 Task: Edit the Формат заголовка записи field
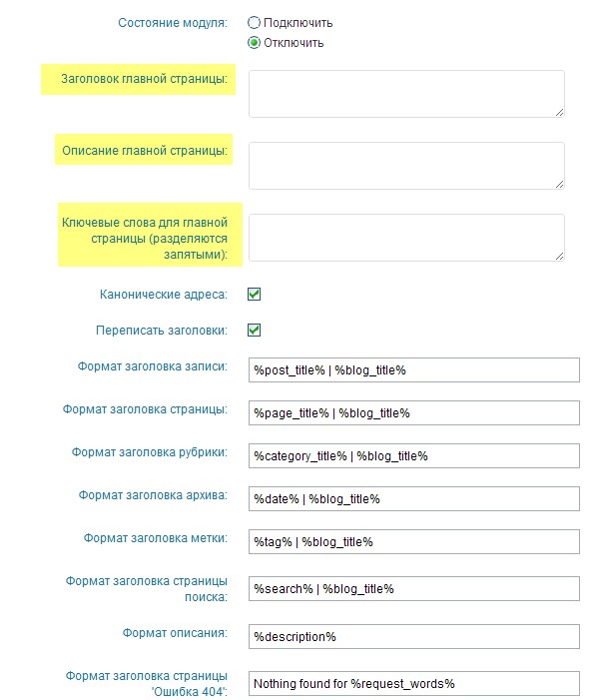pyautogui.click(x=414, y=370)
